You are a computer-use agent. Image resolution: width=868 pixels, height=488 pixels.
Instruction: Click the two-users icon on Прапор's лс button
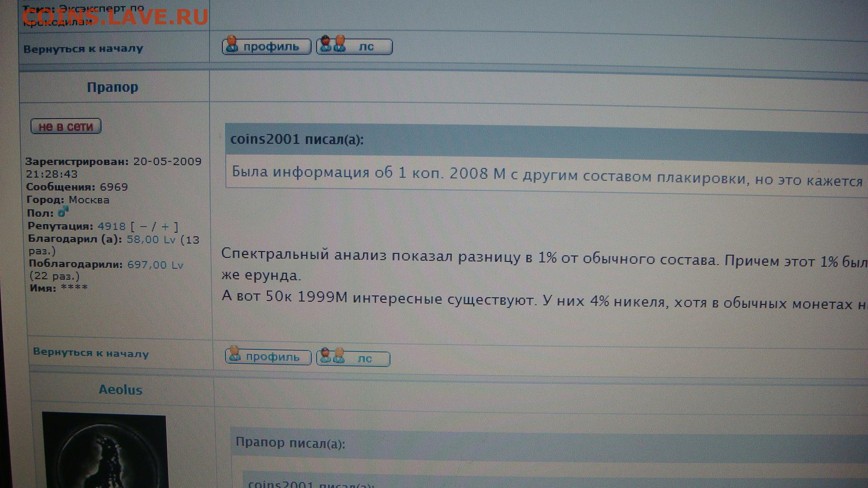pyautogui.click(x=332, y=356)
